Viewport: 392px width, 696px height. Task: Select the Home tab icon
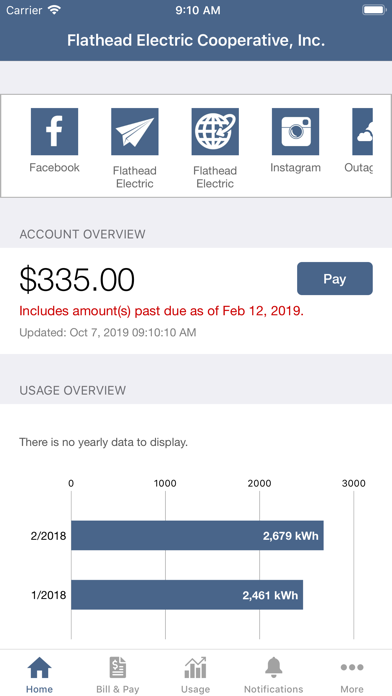click(x=40, y=668)
